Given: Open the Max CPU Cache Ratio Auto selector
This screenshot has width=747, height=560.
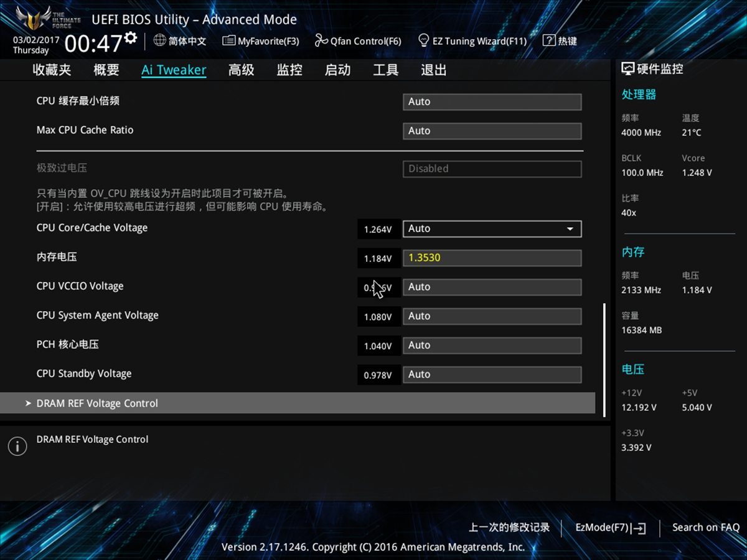Looking at the screenshot, I should point(492,131).
